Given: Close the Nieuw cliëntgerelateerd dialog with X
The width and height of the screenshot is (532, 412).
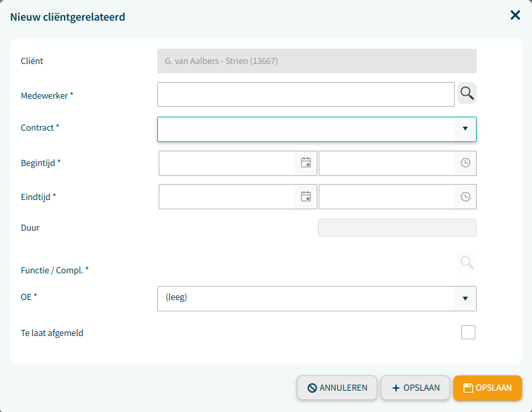Looking at the screenshot, I should coord(515,15).
